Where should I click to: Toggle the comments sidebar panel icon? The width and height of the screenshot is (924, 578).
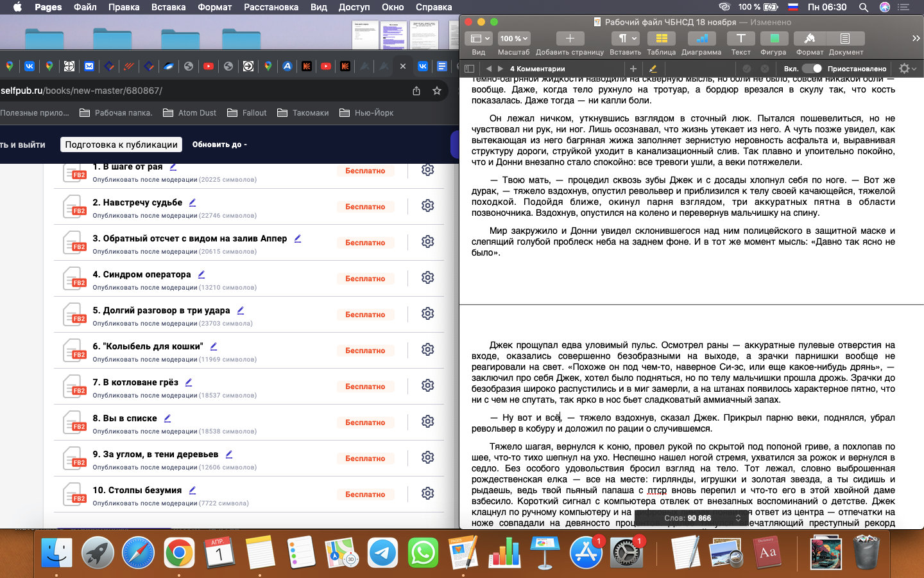click(469, 69)
